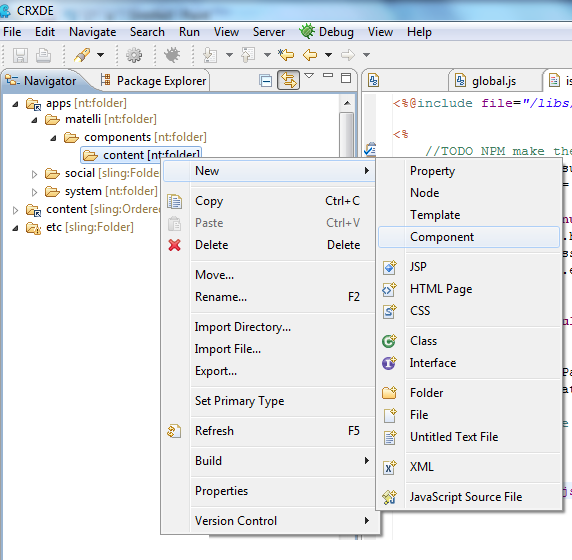
Task: Choose Import Directory... from the context menu
Action: tap(268, 327)
